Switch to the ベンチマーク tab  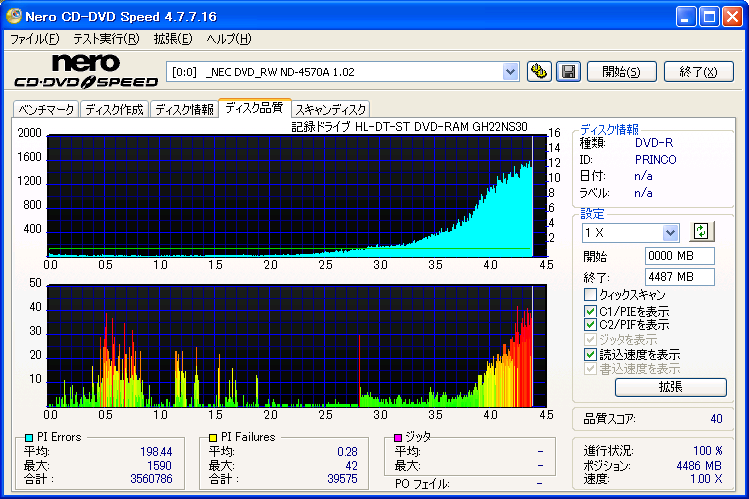(x=46, y=109)
